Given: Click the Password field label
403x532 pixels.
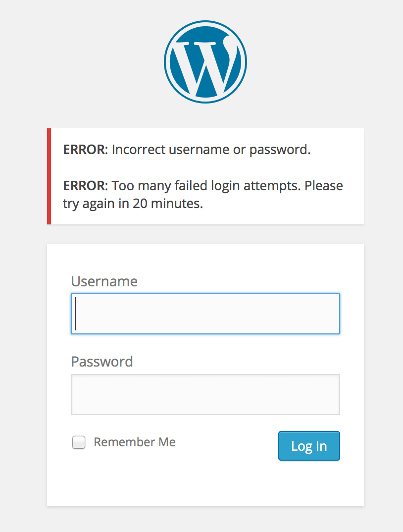Looking at the screenshot, I should click(102, 362).
